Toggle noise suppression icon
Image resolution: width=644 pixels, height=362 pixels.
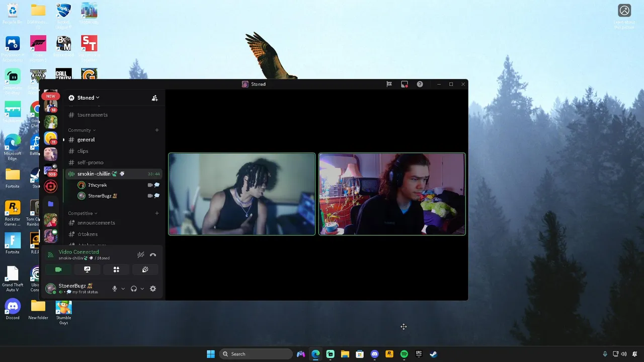[x=141, y=255]
